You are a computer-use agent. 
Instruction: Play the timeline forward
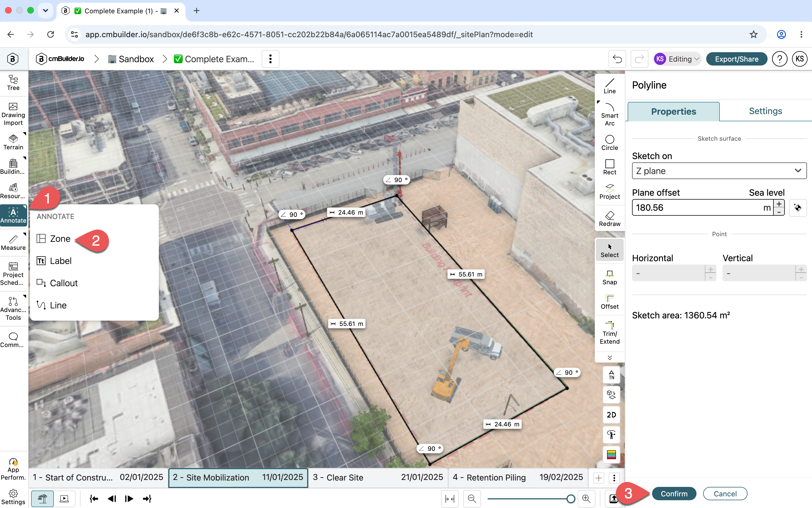[129, 499]
